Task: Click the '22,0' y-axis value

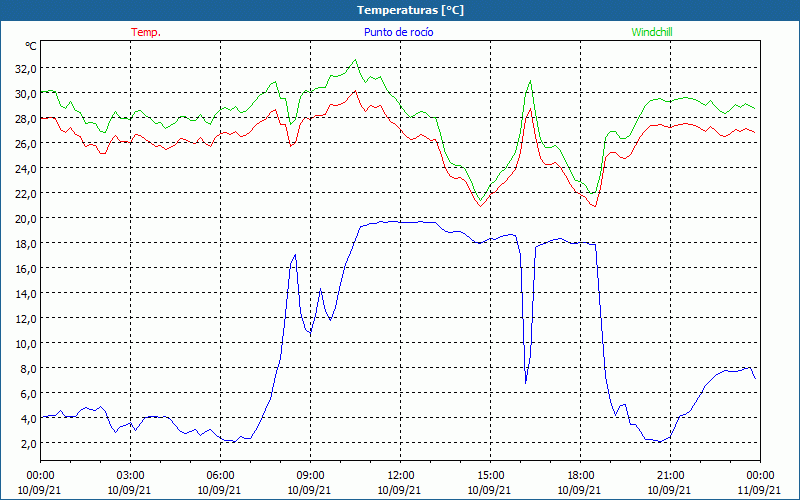Action: (26, 193)
